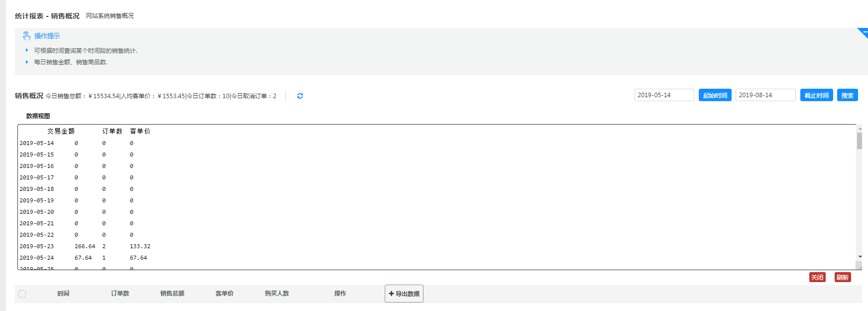
Task: Click the red 刷新 button
Action: (842, 277)
